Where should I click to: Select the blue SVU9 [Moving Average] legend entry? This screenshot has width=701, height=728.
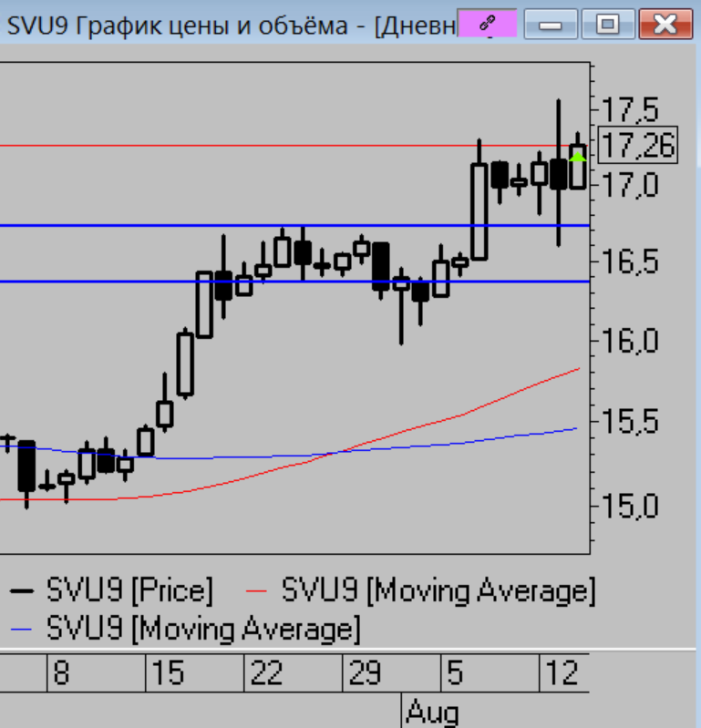click(x=199, y=629)
